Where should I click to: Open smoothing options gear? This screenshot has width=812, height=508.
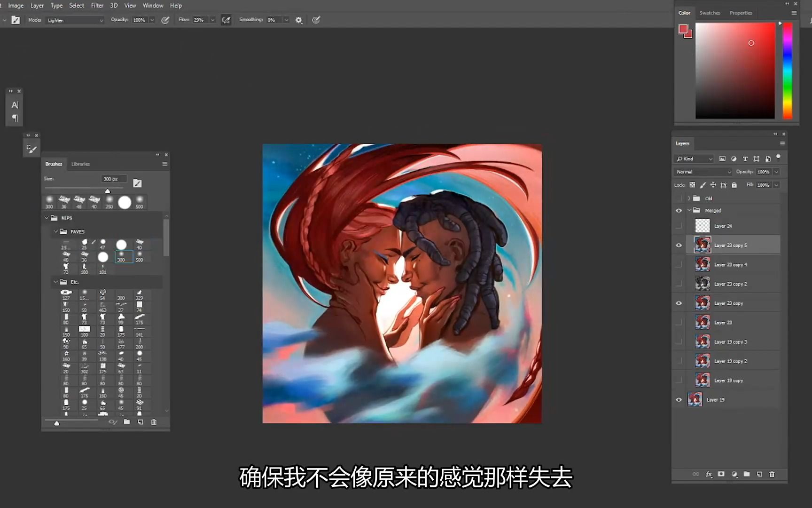pos(299,20)
